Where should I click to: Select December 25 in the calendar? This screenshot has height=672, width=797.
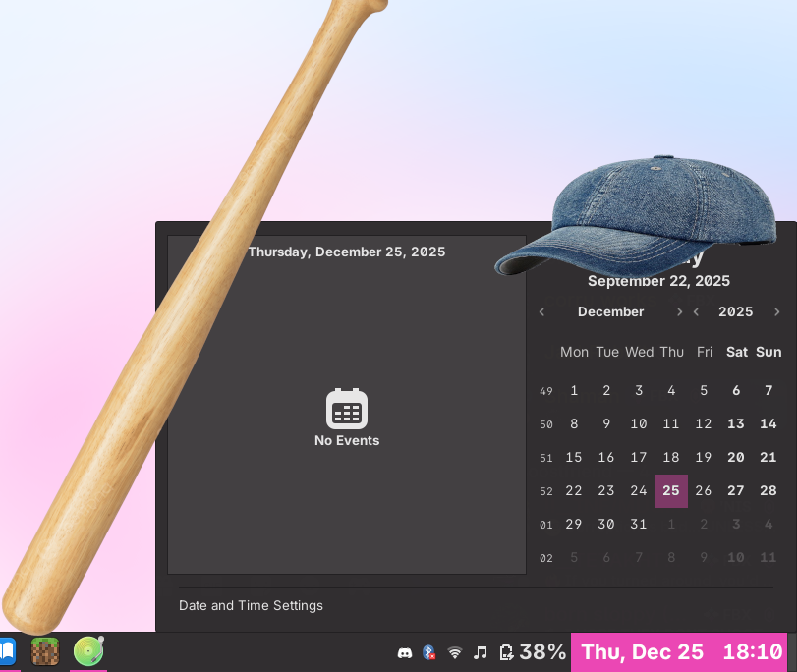coord(671,491)
